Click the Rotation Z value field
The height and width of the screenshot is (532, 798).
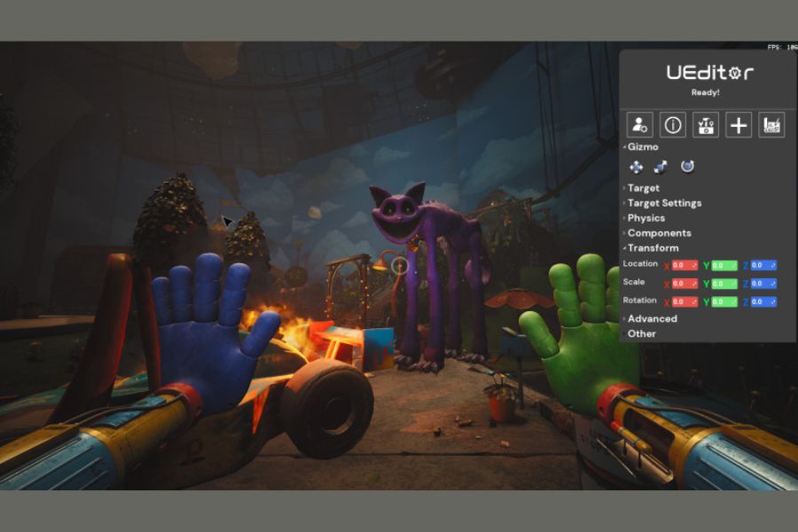763,301
